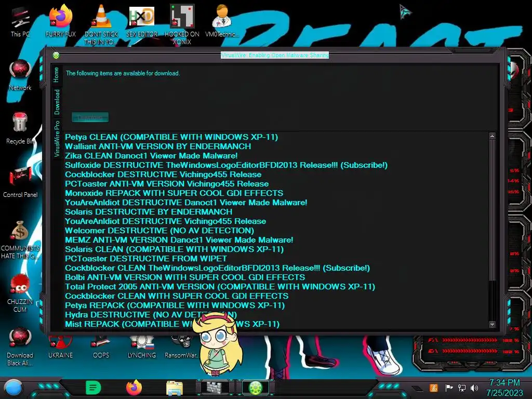Image resolution: width=532 pixels, height=399 pixels.
Task: Click the volume speaker tray icon
Action: point(474,388)
